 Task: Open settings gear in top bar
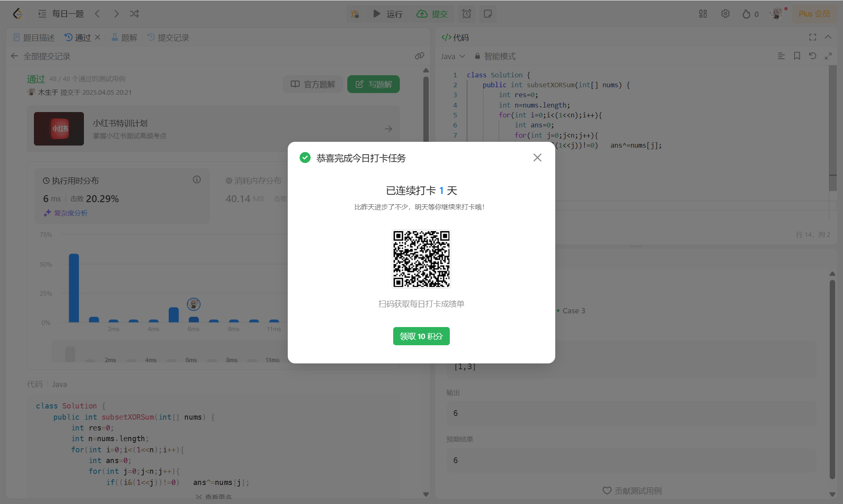pyautogui.click(x=725, y=14)
